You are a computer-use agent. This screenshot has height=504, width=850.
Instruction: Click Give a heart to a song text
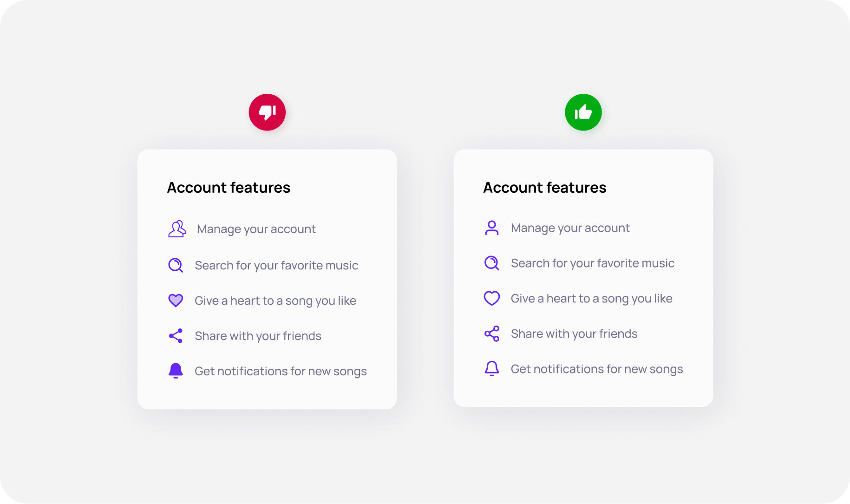point(275,301)
